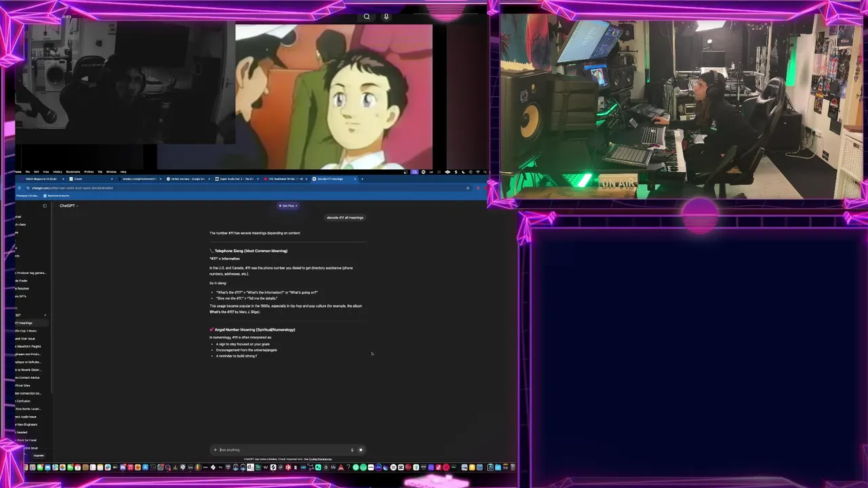This screenshot has width=868, height=488.
Task: Select the '411 meanings' chat in sidebar
Action: pos(31,323)
